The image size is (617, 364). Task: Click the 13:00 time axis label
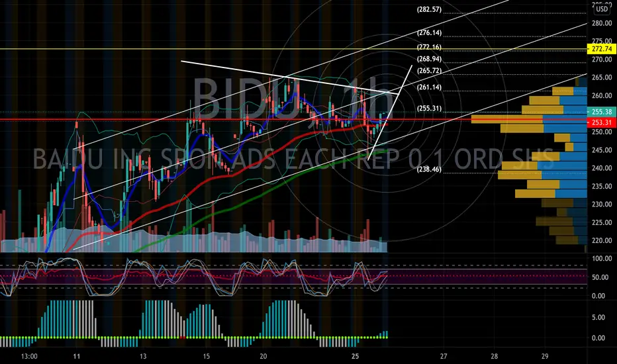29,357
